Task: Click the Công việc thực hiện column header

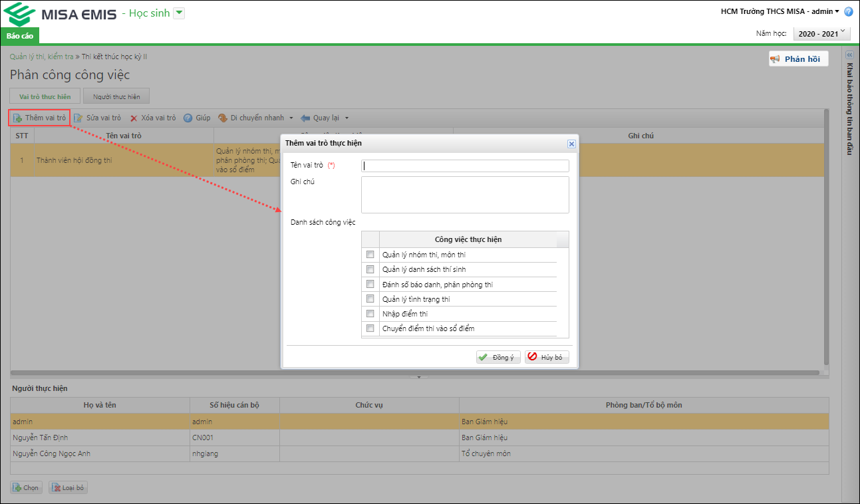Action: click(x=468, y=239)
